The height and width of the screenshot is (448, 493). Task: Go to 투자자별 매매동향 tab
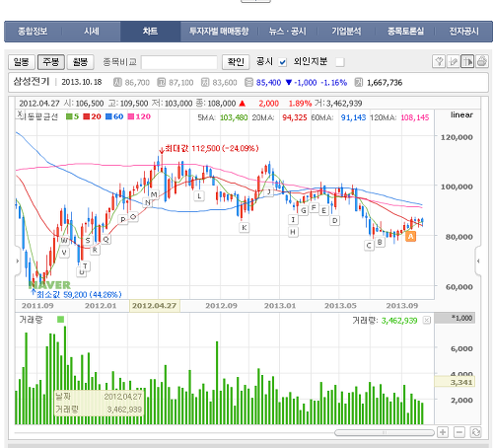point(219,32)
